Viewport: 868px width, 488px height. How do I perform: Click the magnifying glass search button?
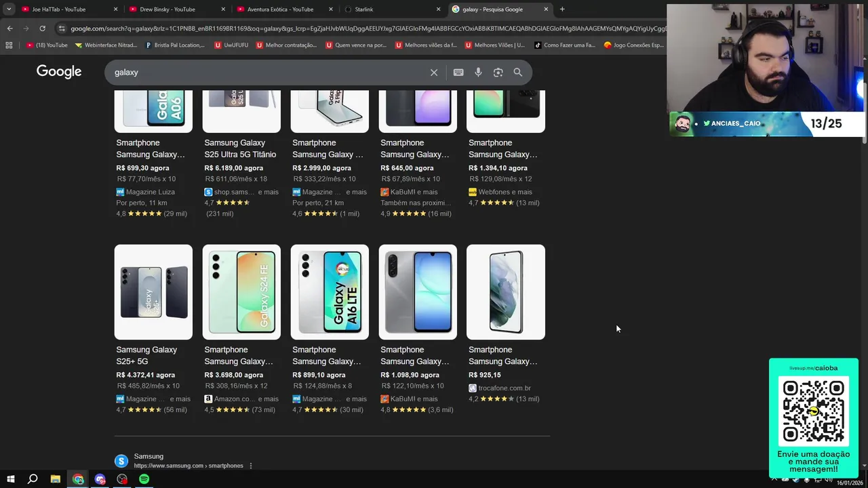coord(517,73)
